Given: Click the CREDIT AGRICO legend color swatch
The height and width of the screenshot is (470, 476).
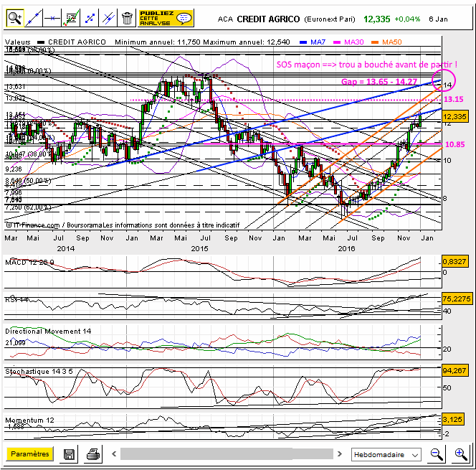Looking at the screenshot, I should click(41, 42).
